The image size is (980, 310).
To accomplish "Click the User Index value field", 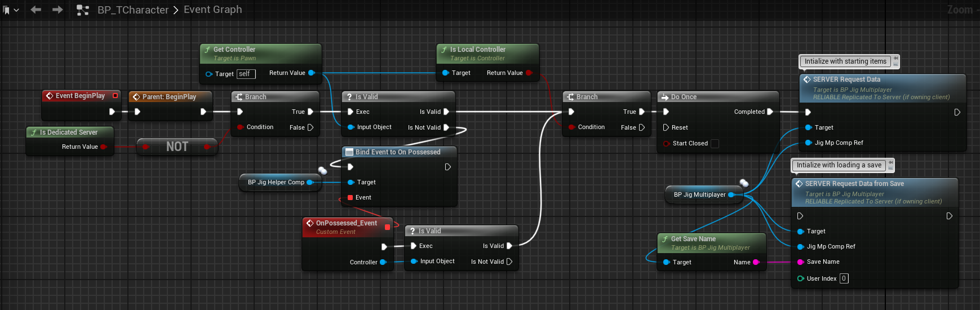I will (x=844, y=278).
